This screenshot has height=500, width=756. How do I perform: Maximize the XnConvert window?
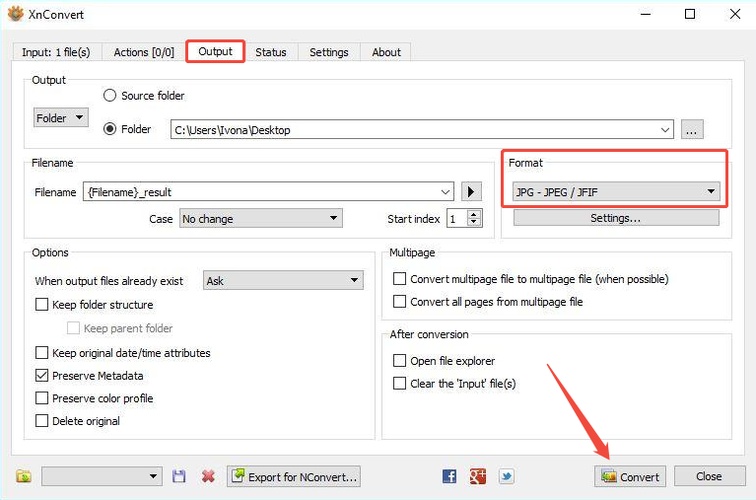(x=690, y=14)
